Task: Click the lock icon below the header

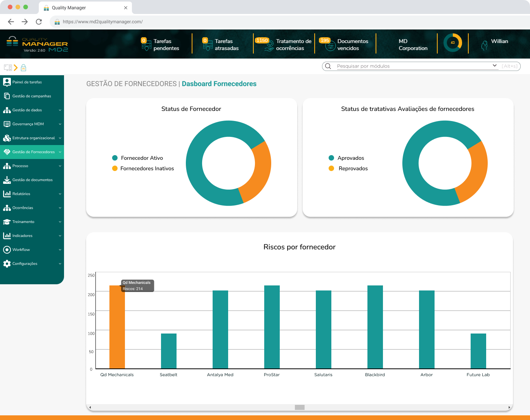Action: tap(23, 67)
